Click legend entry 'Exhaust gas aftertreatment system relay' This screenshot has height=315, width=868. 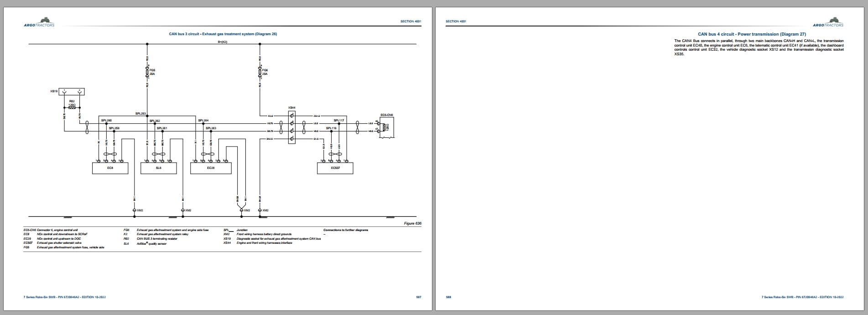point(163,234)
